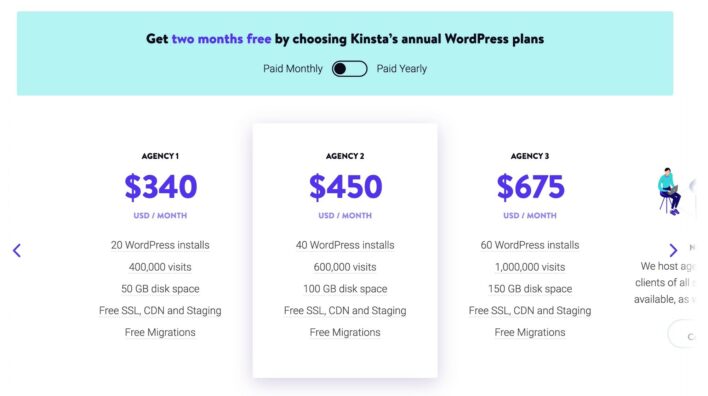Click the person-on-stool illustration
Image resolution: width=708 pixels, height=396 pixels.
click(670, 191)
